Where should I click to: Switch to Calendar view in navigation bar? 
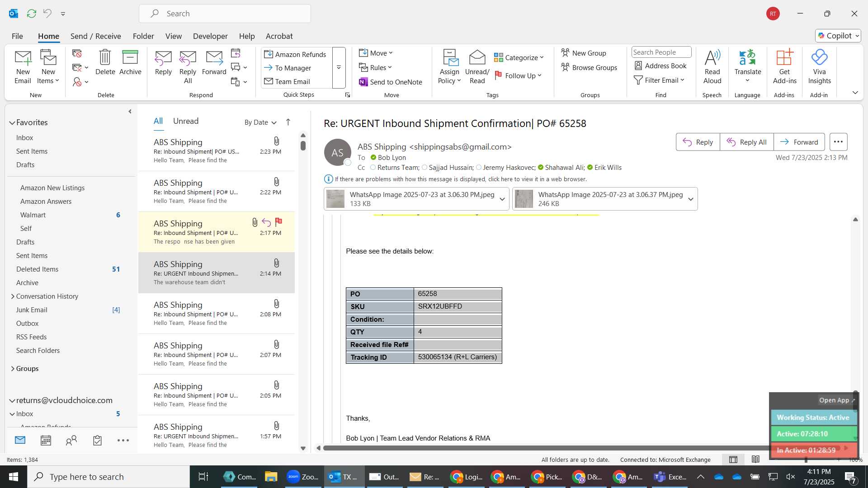coord(46,441)
